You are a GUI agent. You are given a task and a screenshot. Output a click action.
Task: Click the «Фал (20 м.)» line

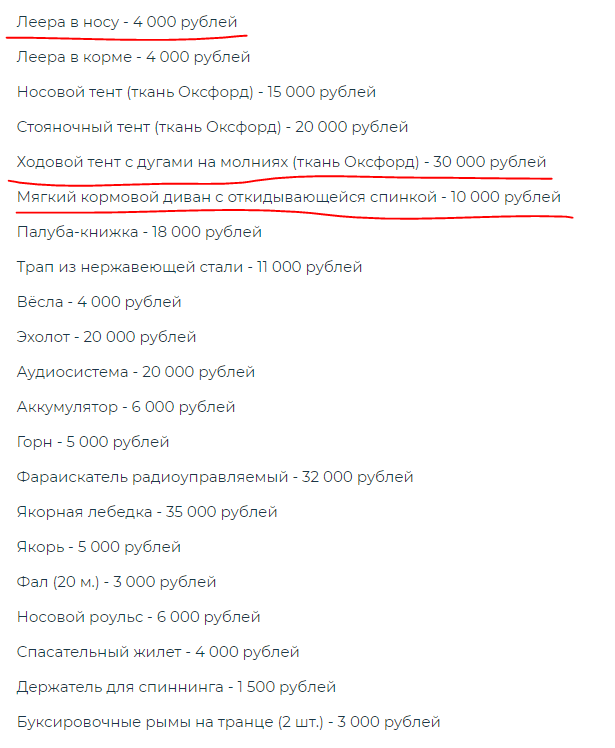pyautogui.click(x=116, y=582)
